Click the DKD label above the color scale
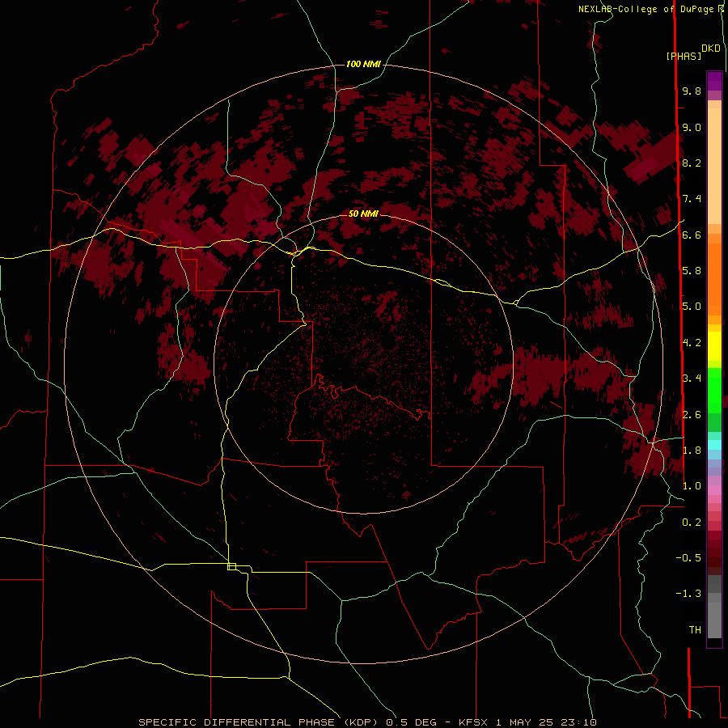 (711, 49)
